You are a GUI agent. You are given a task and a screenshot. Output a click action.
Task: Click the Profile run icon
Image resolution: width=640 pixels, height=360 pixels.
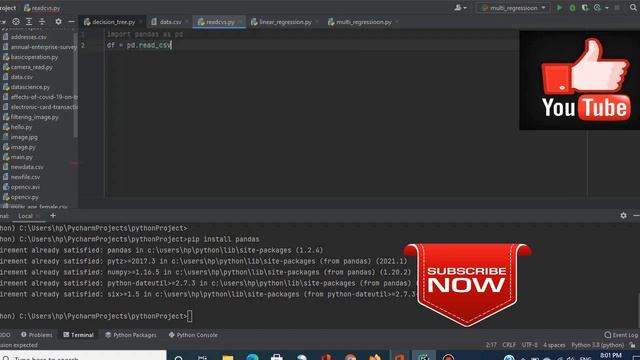[598, 8]
